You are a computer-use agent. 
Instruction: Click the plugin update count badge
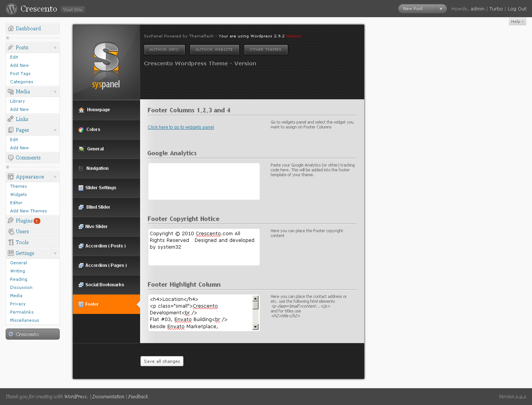click(x=37, y=221)
